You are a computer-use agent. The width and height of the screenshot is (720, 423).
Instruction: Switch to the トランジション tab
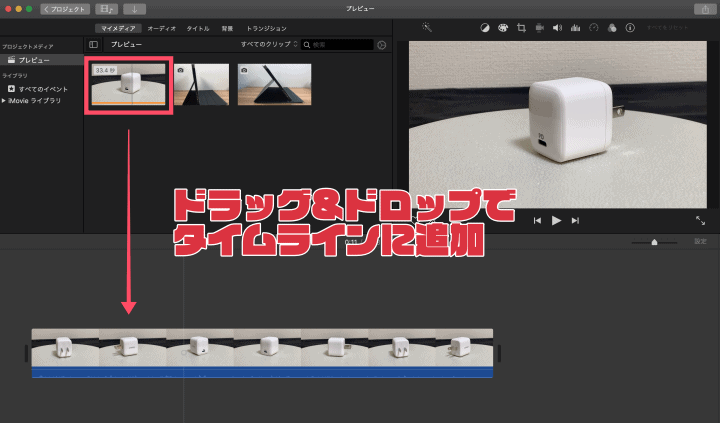tap(266, 28)
